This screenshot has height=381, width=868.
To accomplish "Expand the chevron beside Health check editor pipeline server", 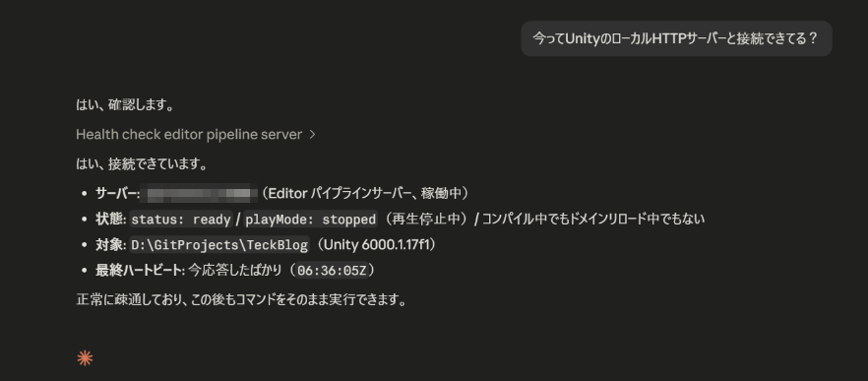I will point(312,135).
